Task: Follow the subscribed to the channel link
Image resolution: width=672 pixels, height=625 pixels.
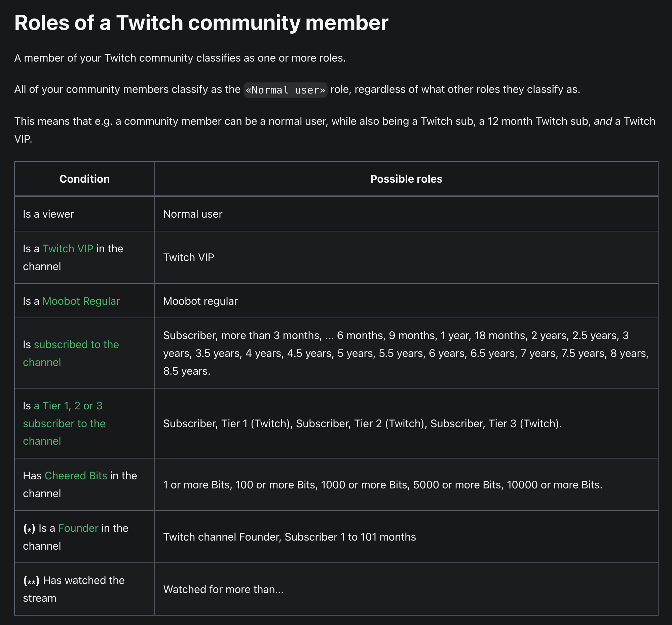Action: (76, 344)
